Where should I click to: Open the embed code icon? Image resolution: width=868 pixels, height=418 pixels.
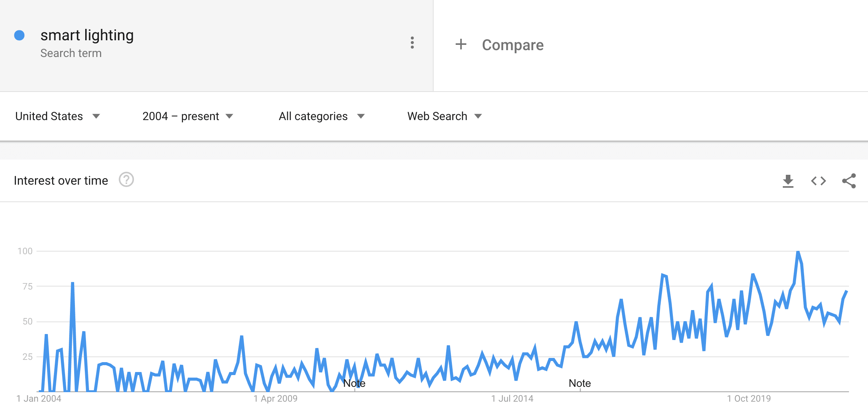coord(818,181)
